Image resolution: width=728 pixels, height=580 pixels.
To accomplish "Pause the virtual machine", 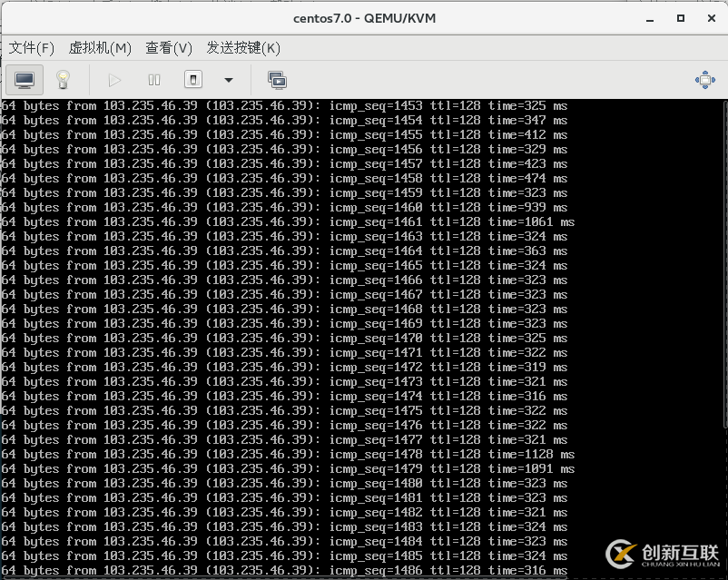I will 154,80.
